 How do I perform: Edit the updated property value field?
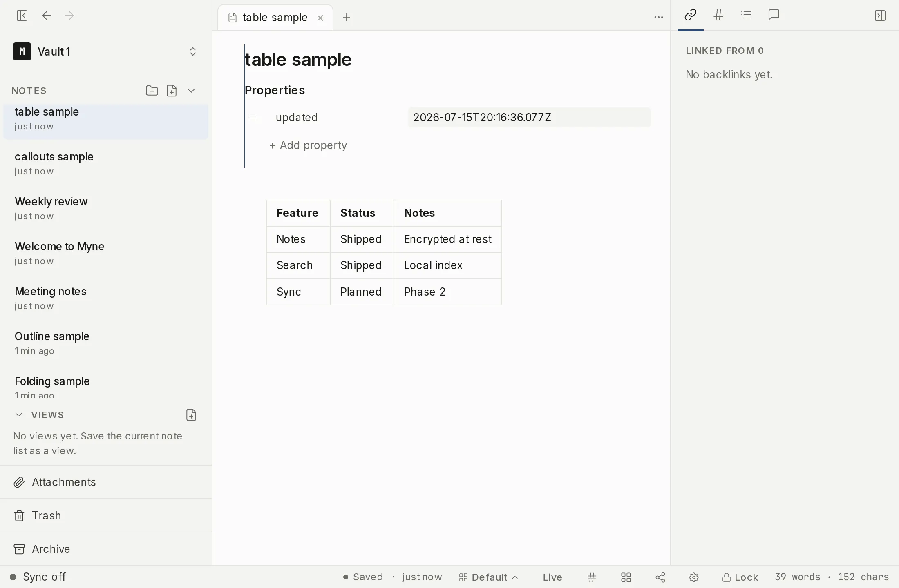pos(529,118)
